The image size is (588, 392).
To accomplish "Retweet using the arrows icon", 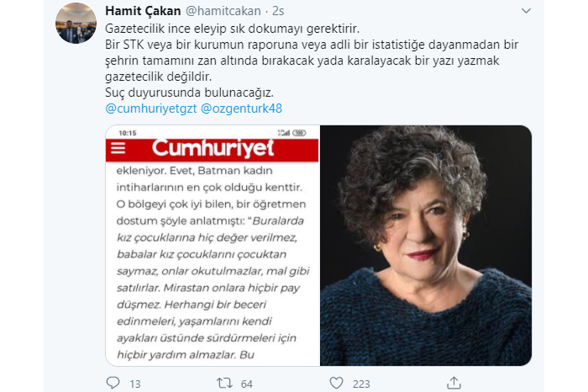I will pos(224,383).
